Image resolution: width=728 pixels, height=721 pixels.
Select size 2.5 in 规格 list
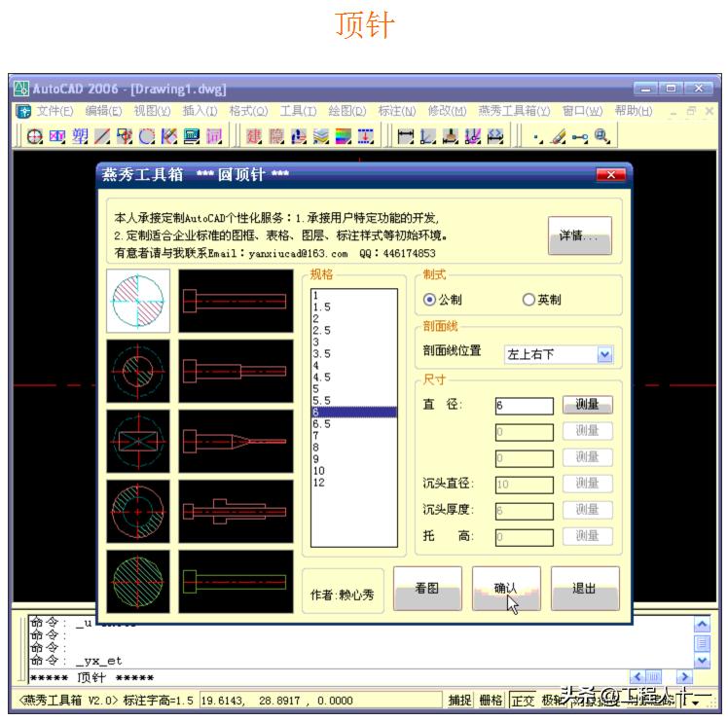(354, 331)
